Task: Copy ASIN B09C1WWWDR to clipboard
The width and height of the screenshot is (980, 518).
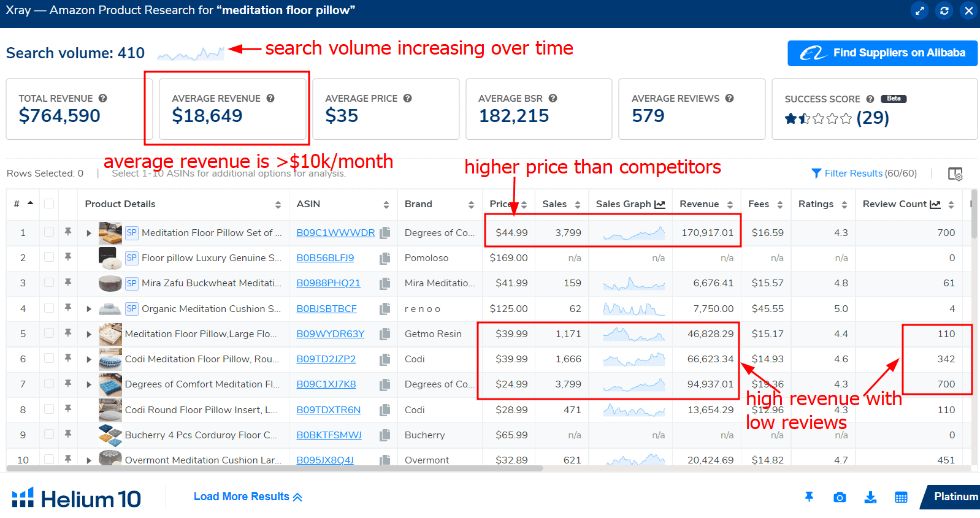Action: [385, 233]
